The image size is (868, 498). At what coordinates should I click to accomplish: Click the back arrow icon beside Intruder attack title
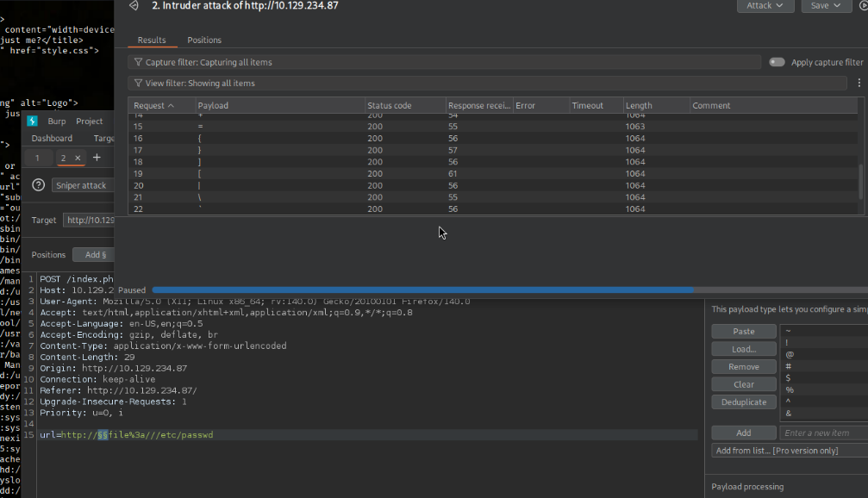pyautogui.click(x=134, y=5)
